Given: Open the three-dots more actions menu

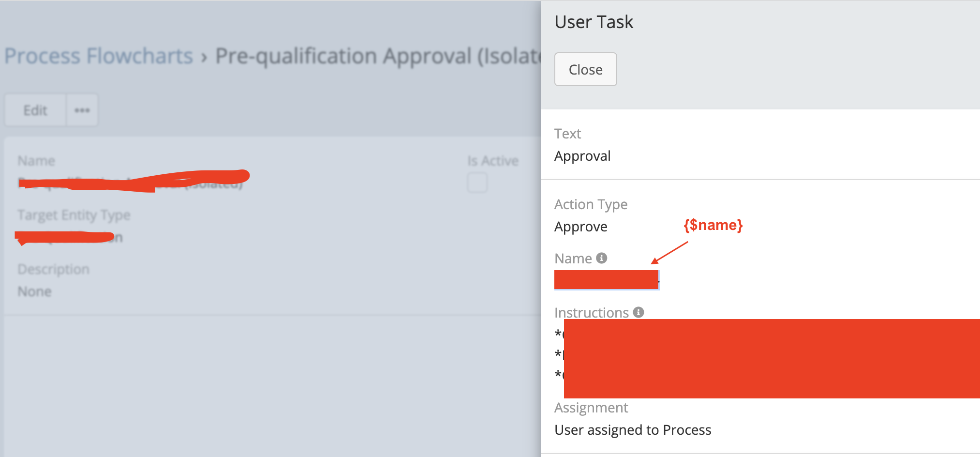Looking at the screenshot, I should 82,110.
